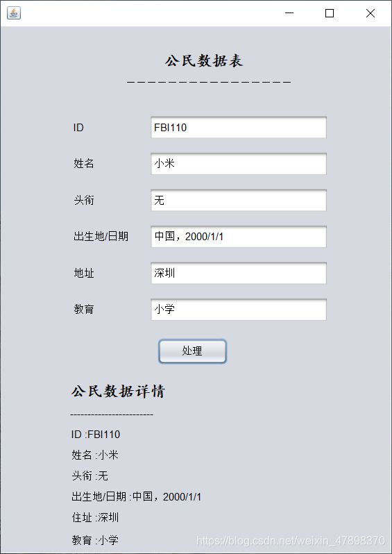Click the 出生地/日期 form label
This screenshot has height=554, width=392.
coord(101,236)
